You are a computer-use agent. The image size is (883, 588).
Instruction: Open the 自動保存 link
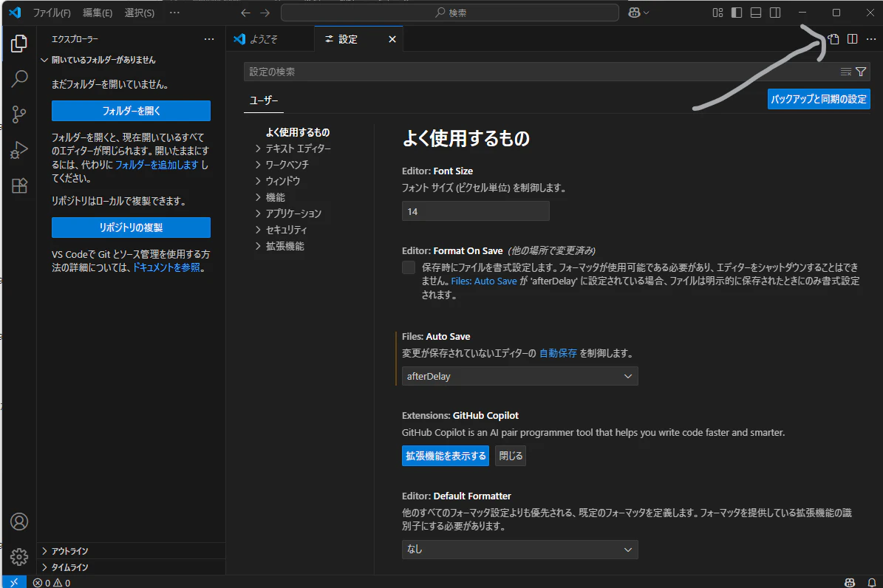point(558,353)
